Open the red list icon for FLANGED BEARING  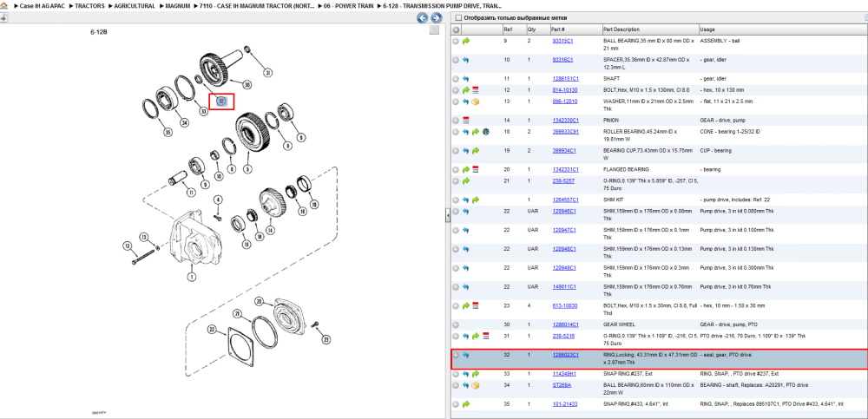[476, 169]
